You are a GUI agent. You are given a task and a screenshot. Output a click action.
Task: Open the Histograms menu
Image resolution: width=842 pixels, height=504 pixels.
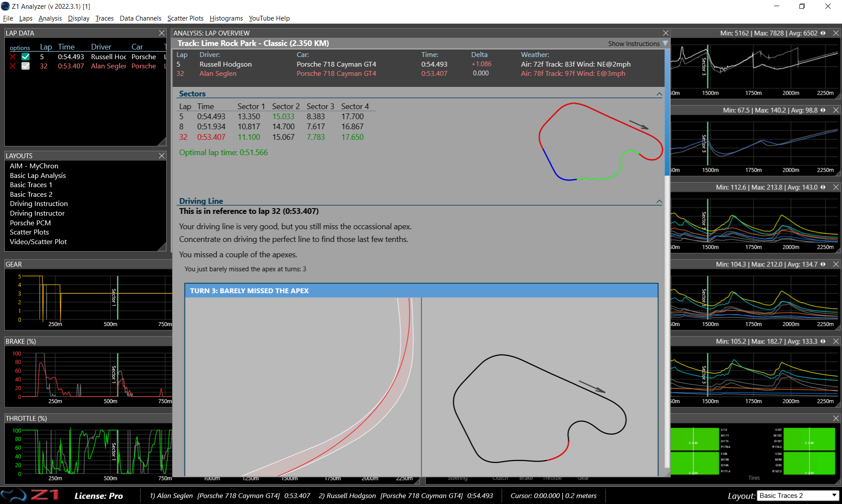[226, 18]
